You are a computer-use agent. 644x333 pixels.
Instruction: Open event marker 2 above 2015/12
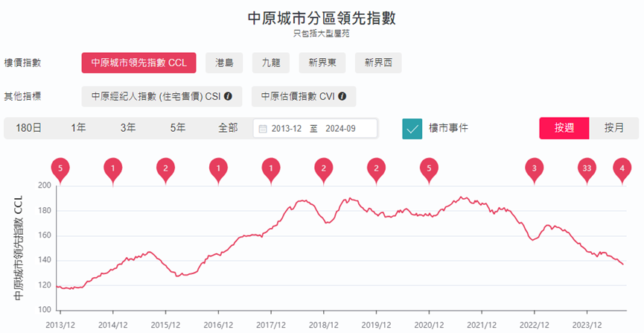pyautogui.click(x=165, y=170)
